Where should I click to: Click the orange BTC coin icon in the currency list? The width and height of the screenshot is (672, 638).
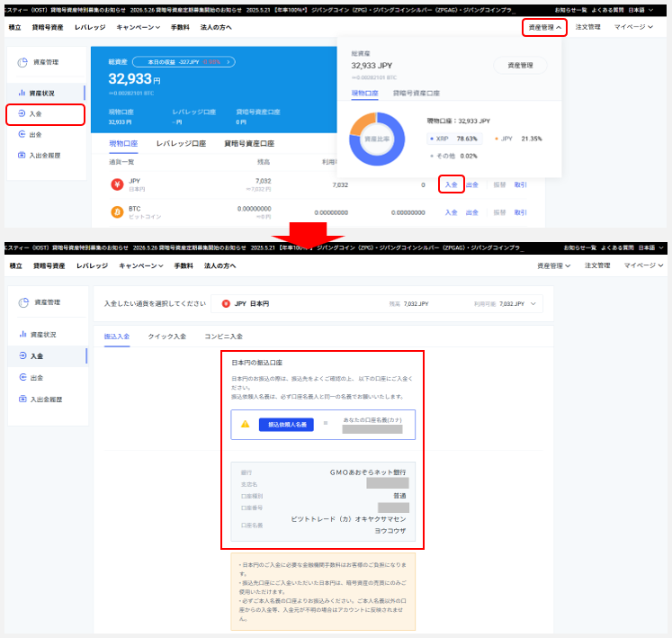pos(117,211)
